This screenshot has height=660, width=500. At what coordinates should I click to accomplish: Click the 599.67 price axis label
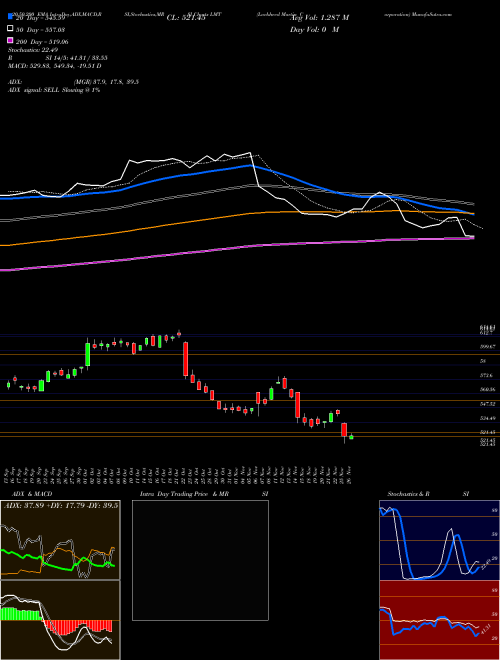tap(488, 346)
